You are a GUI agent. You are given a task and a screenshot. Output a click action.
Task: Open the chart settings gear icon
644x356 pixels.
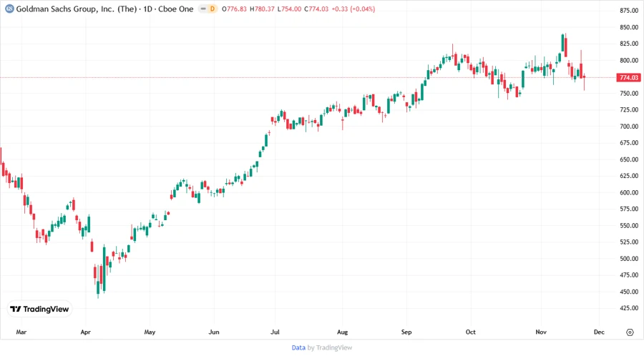pyautogui.click(x=630, y=332)
